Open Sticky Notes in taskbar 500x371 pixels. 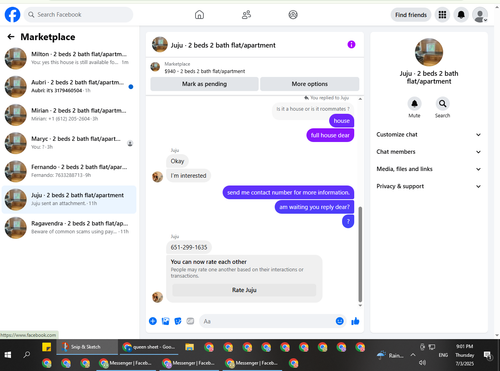coord(46,347)
